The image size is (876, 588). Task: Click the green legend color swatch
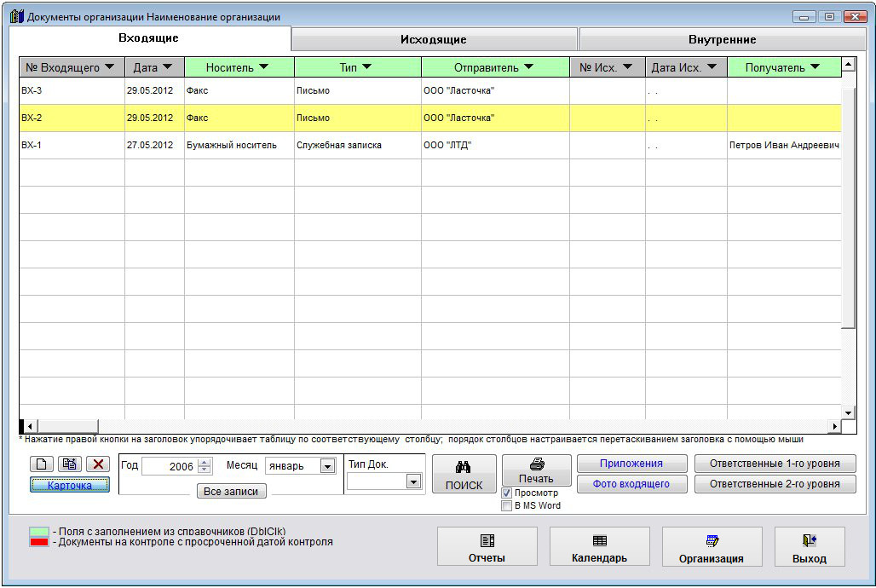(x=39, y=532)
